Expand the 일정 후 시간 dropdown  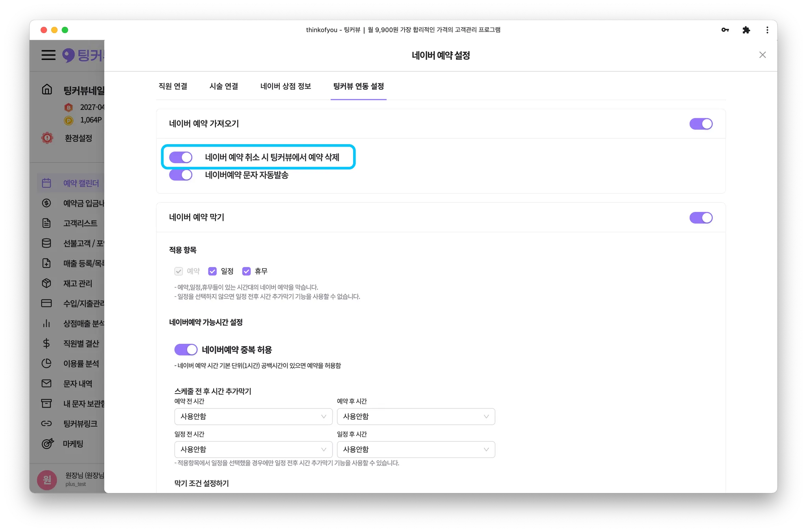pos(416,449)
